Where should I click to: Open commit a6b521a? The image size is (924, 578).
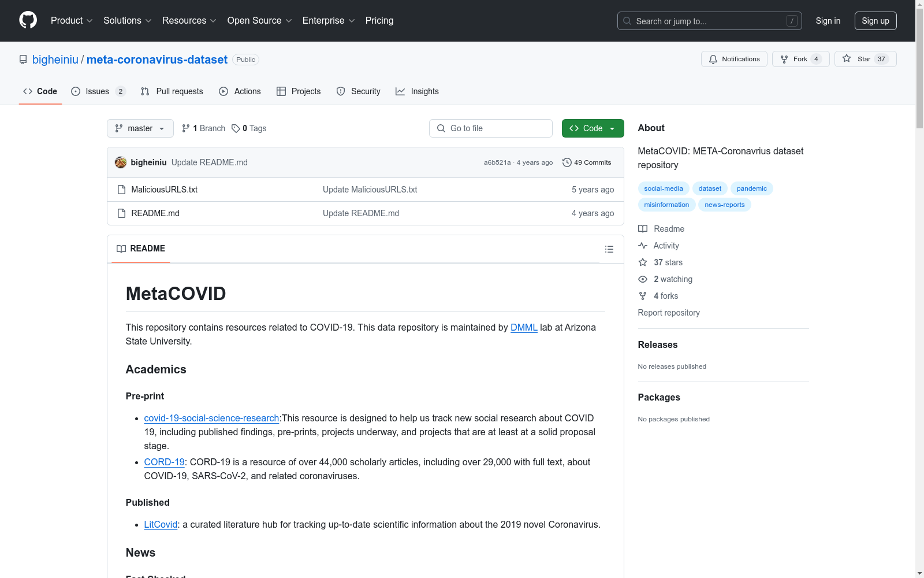click(497, 162)
